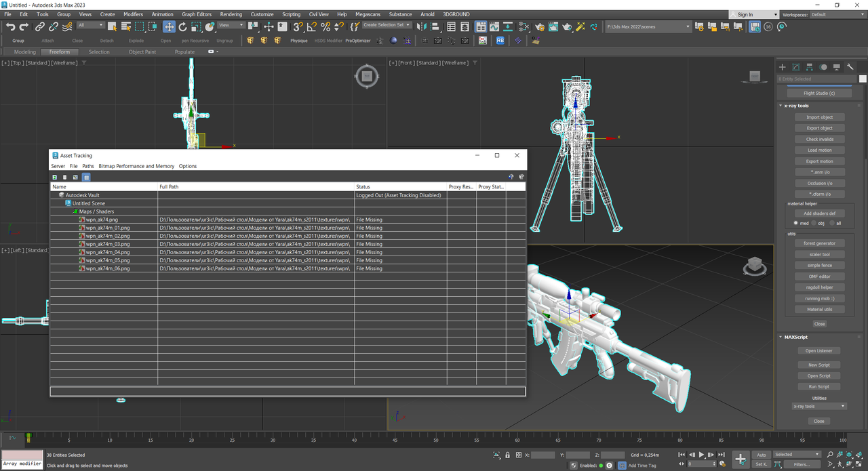Click the Select and Link chain icon
Image resolution: width=868 pixels, height=471 pixels.
click(40, 26)
